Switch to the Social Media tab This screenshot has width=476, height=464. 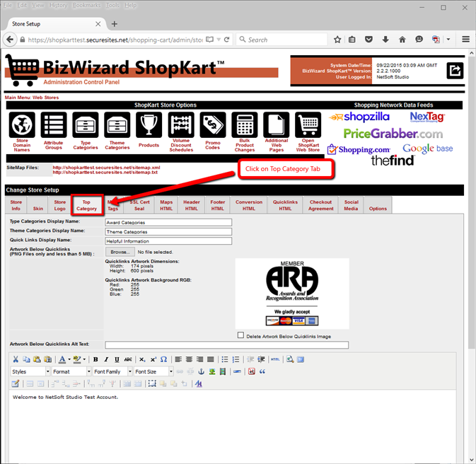[352, 205]
